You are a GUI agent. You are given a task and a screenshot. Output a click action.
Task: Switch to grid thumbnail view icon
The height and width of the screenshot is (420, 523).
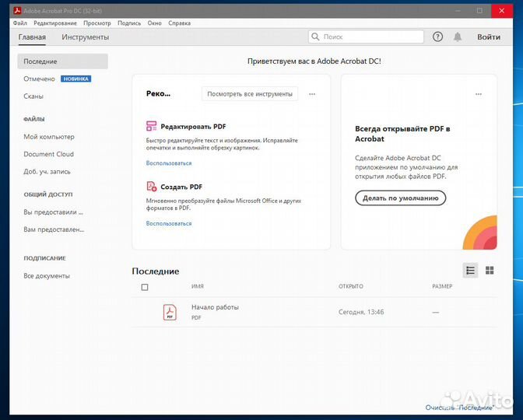point(490,271)
